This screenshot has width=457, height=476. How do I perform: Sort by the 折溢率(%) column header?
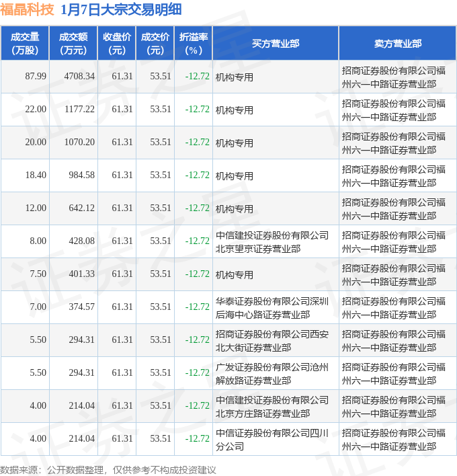tap(194, 44)
